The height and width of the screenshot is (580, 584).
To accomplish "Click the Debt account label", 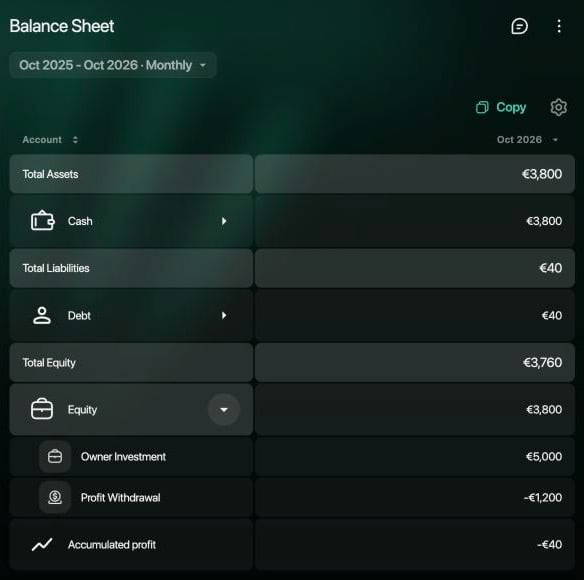I will tap(79, 316).
